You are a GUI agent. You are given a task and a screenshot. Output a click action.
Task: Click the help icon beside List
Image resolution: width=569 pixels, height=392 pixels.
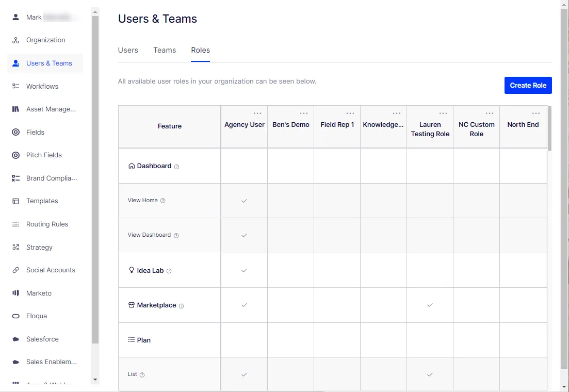tap(142, 375)
